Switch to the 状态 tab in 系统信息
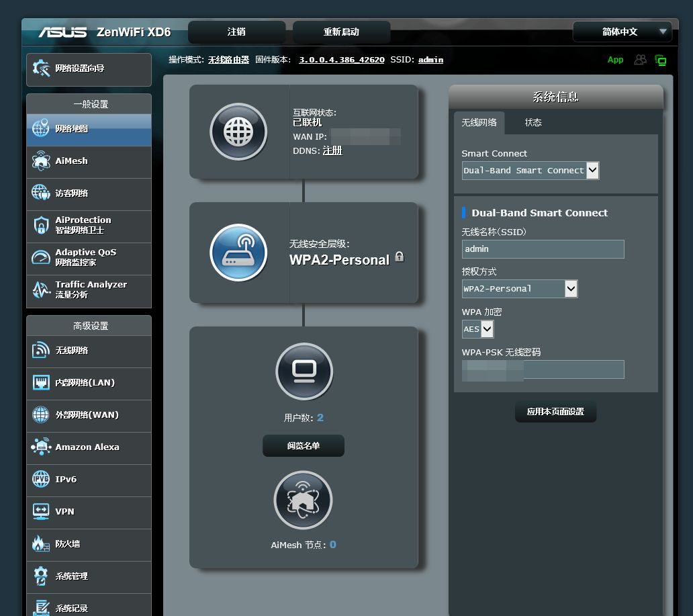This screenshot has width=693, height=616. 533,122
